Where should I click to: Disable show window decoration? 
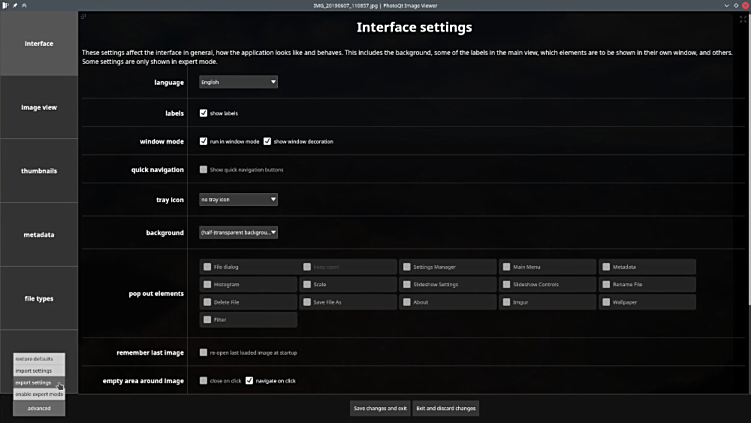click(268, 141)
